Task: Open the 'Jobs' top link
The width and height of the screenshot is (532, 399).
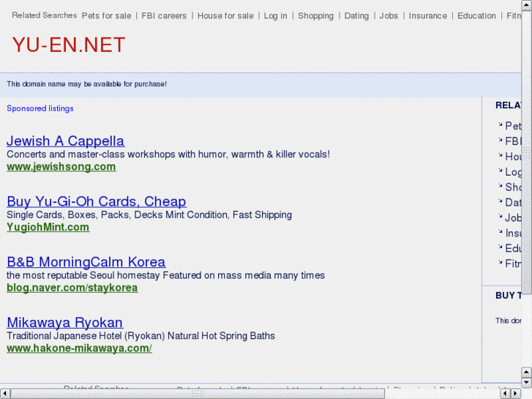Action: 389,16
